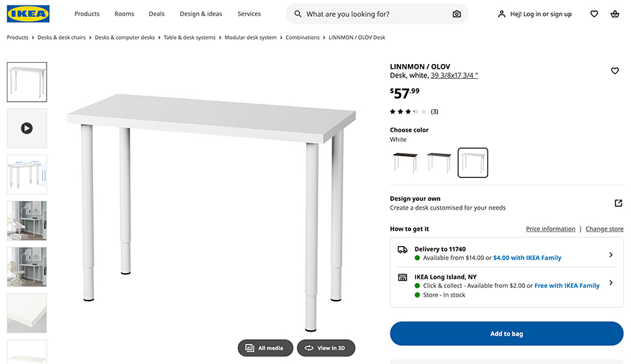631x364 pixels.
Task: Open favorites heart icon in header
Action: [x=594, y=14]
